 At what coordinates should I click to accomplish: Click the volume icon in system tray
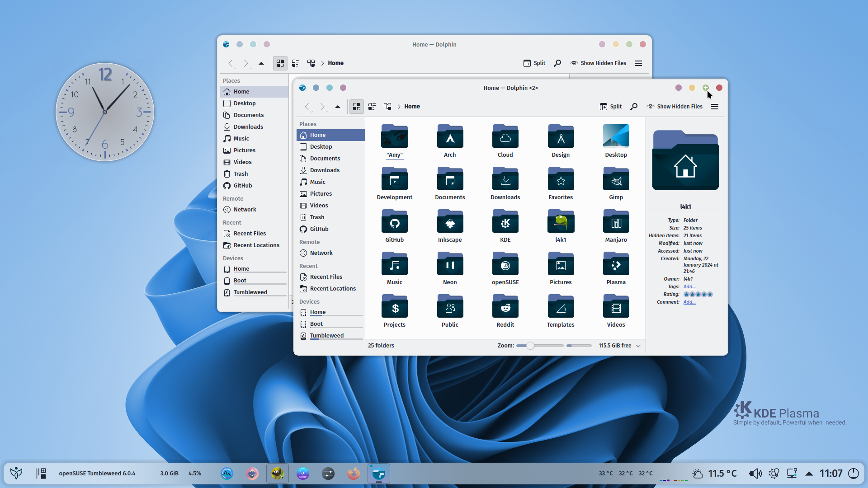[755, 474]
